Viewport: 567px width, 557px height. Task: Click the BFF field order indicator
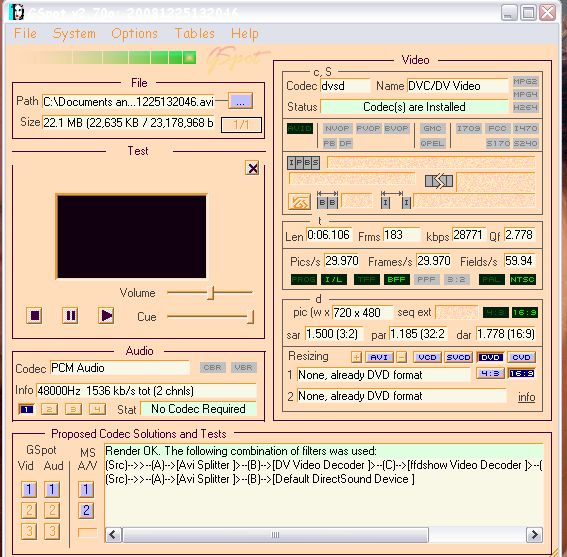click(x=397, y=279)
